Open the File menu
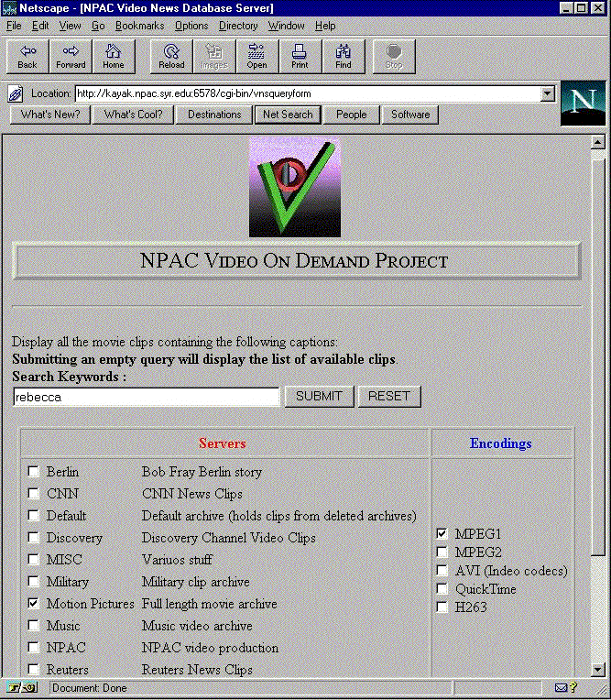 [14, 26]
